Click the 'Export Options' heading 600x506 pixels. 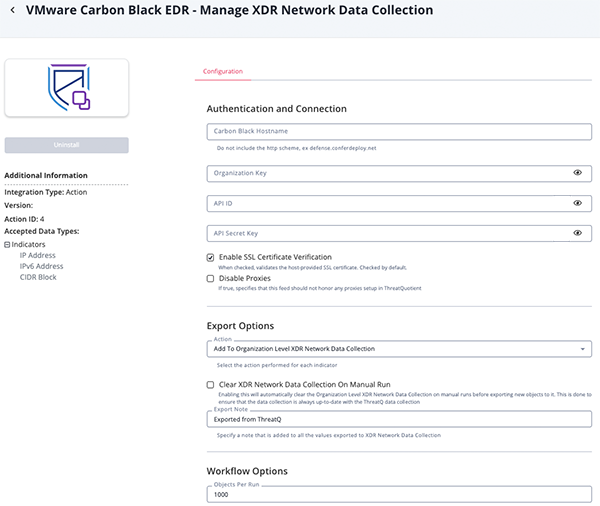click(x=240, y=326)
